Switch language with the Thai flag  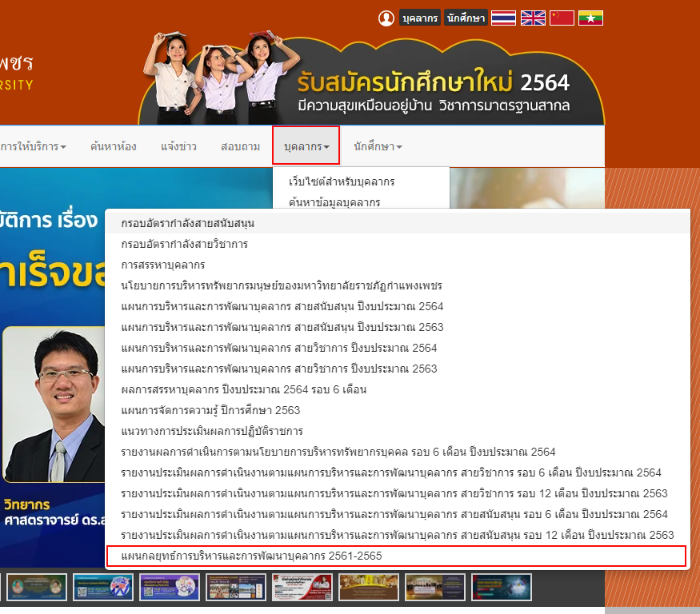point(503,18)
